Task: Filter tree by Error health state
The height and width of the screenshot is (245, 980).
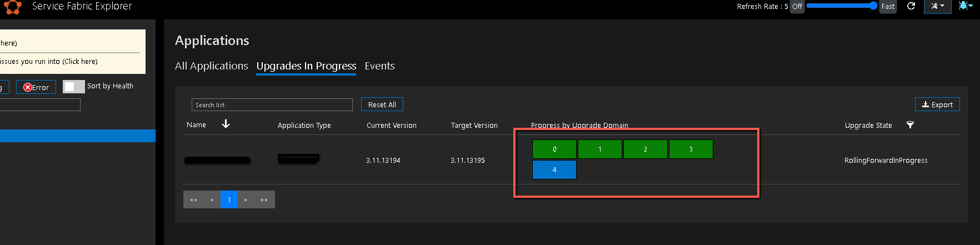Action: tap(36, 87)
